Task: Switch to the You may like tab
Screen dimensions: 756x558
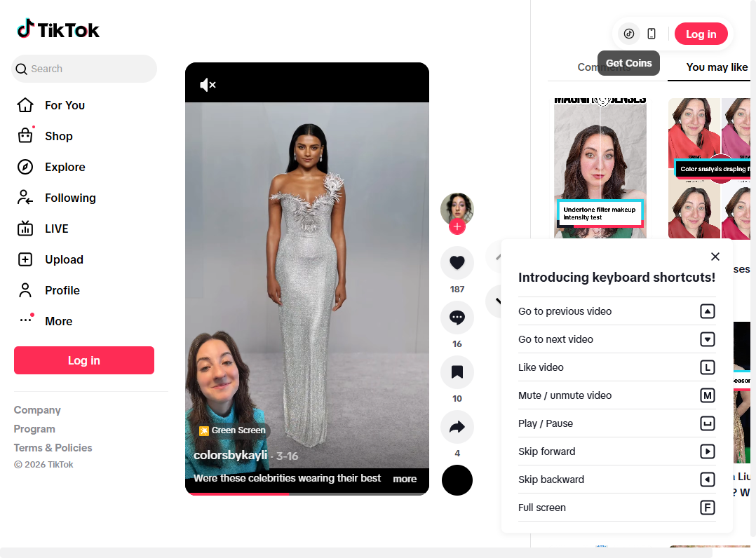Action: (x=717, y=67)
